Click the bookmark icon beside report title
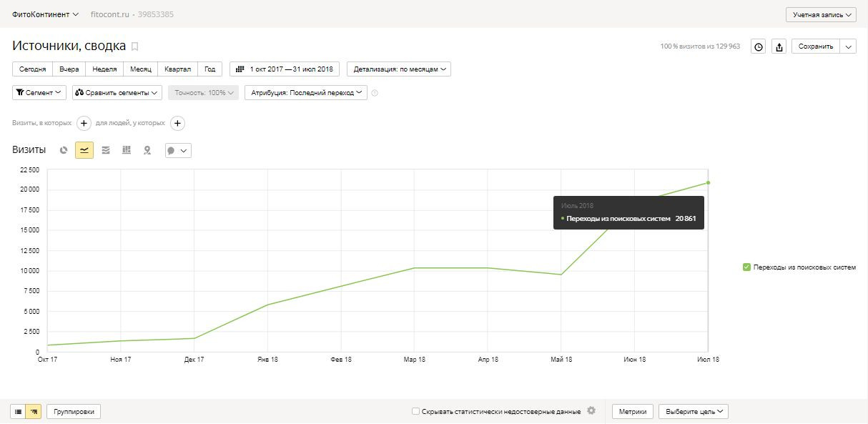Image resolution: width=868 pixels, height=424 pixels. point(134,46)
